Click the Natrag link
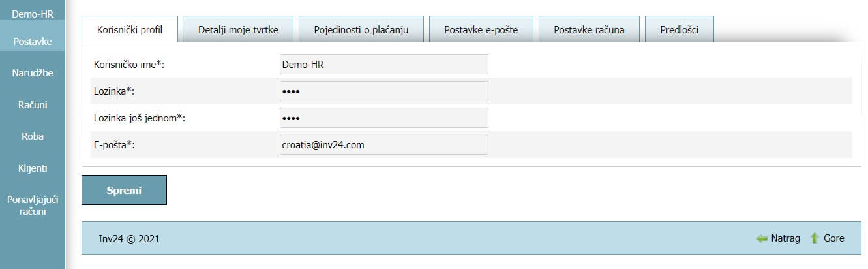Screen dimensions: 868x269 (785, 238)
